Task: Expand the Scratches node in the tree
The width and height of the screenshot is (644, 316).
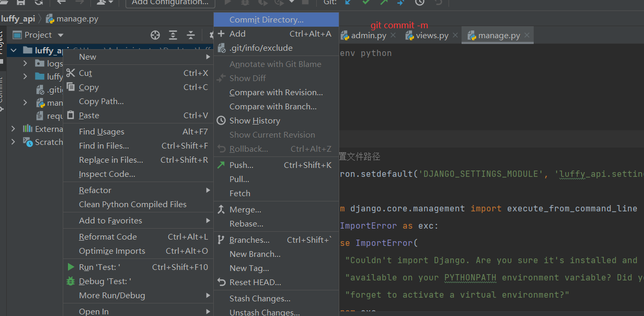Action: 13,142
